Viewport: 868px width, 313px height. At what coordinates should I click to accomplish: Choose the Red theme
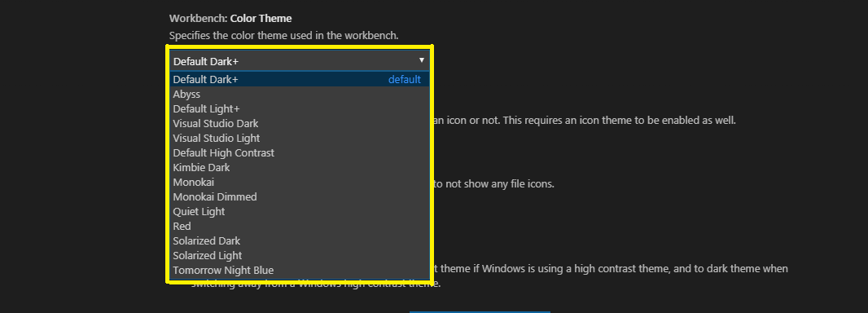[x=299, y=226]
